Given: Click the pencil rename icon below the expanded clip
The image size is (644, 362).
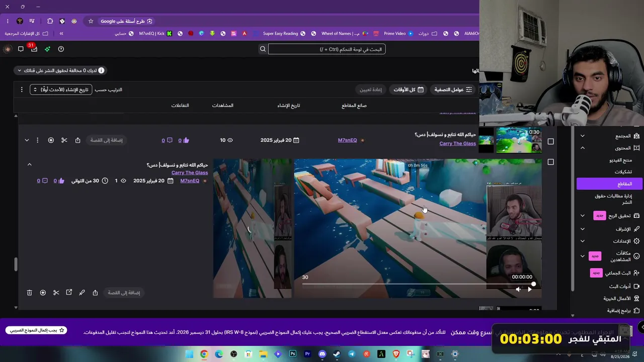Looking at the screenshot, I should coord(82,293).
